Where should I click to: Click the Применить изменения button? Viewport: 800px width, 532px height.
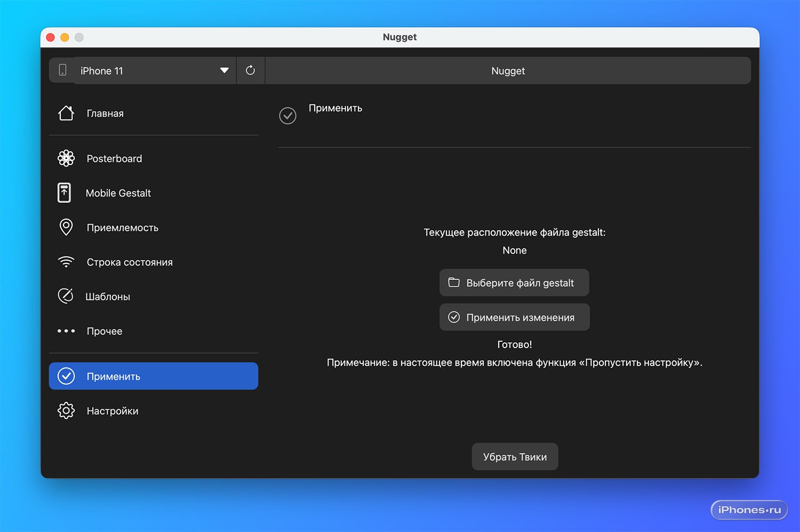[515, 317]
